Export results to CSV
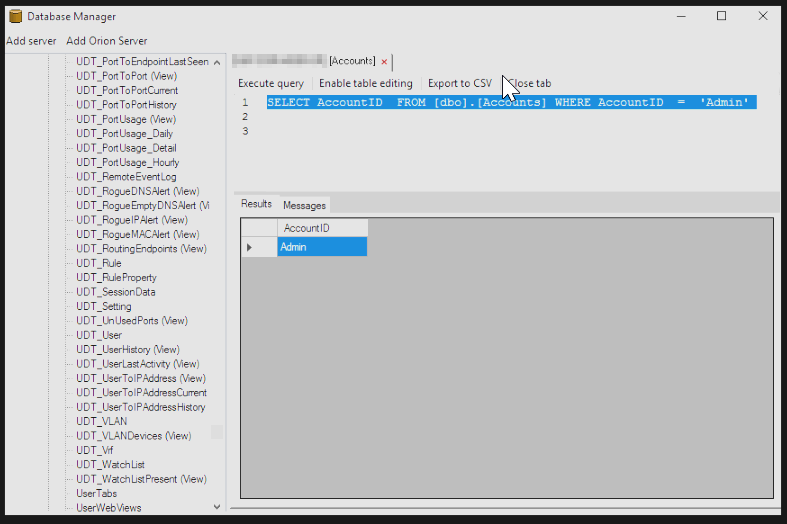The image size is (787, 524). pos(459,83)
